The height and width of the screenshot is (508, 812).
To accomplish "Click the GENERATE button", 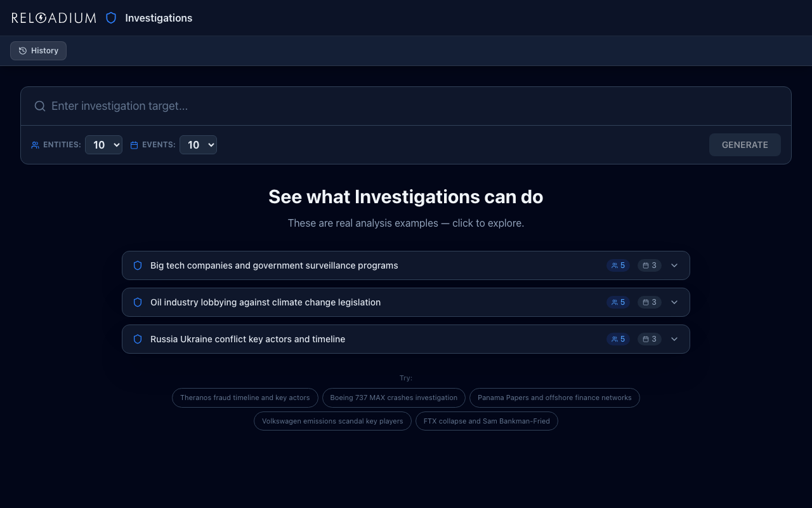I will [x=745, y=145].
